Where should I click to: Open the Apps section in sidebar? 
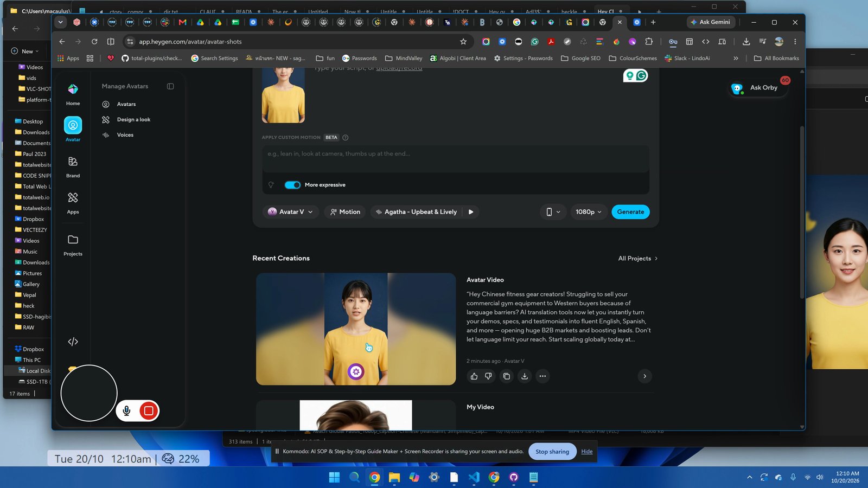click(x=73, y=203)
